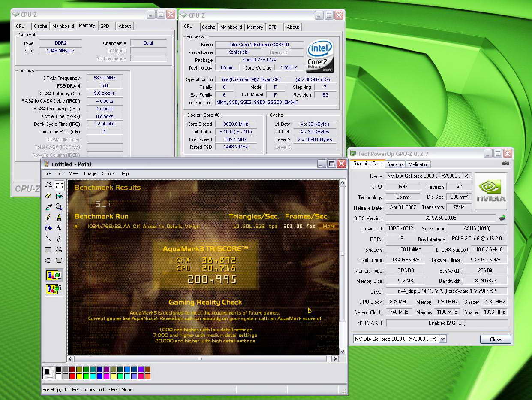Enable the transparent selection option in Paint
The width and height of the screenshot is (532, 400).
pos(54,289)
